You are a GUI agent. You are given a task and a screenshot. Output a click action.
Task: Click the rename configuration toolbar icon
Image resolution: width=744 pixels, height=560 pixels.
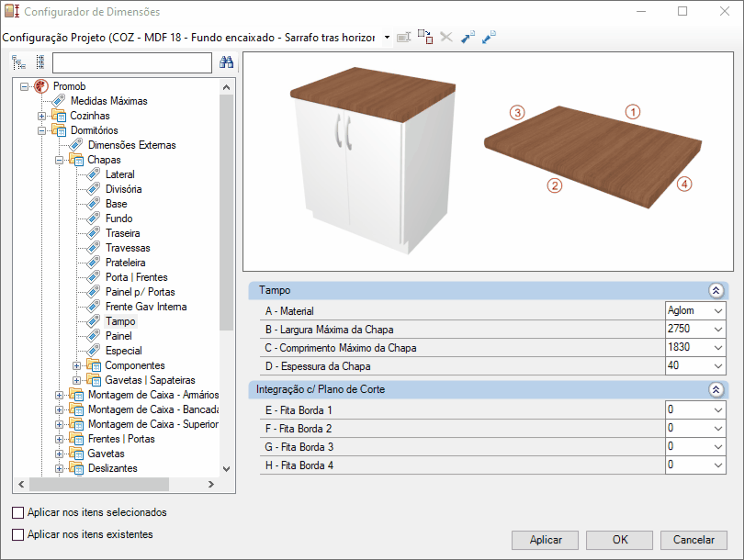(x=403, y=37)
